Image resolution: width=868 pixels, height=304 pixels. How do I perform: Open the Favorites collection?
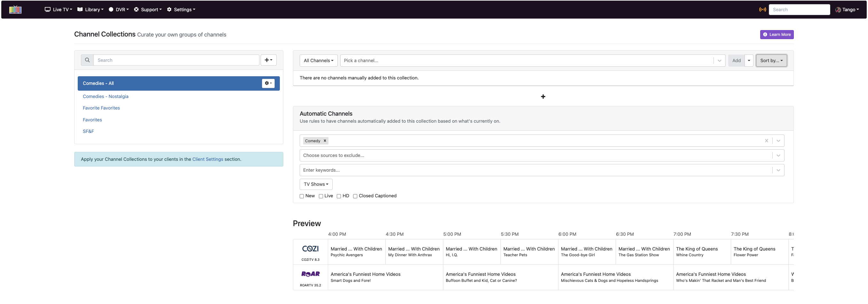click(x=92, y=120)
